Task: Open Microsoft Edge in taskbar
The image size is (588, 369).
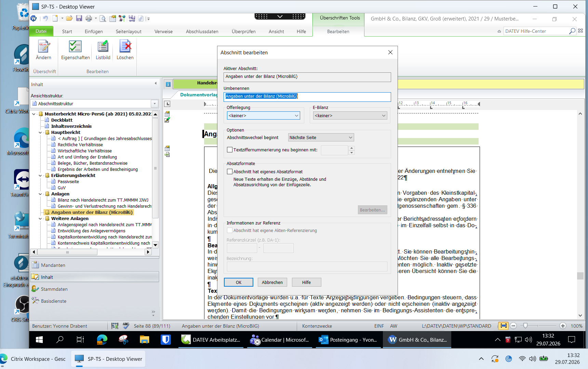Action: pos(102,340)
